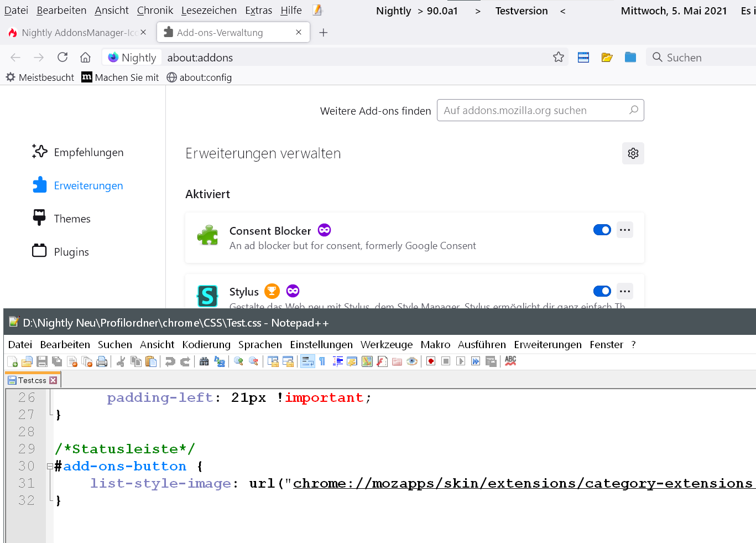Turn off the Stylus extension toggle

pos(602,291)
